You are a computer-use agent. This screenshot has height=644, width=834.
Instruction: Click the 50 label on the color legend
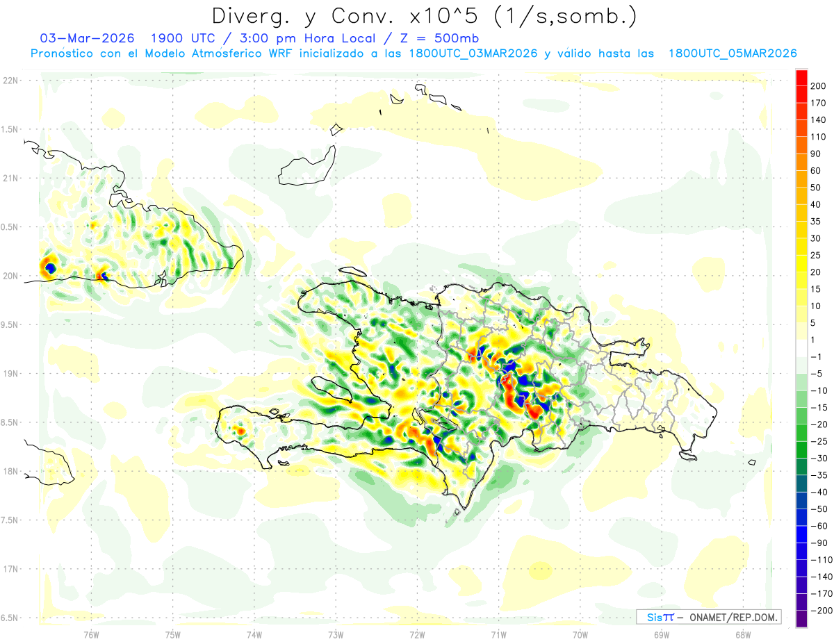(816, 187)
